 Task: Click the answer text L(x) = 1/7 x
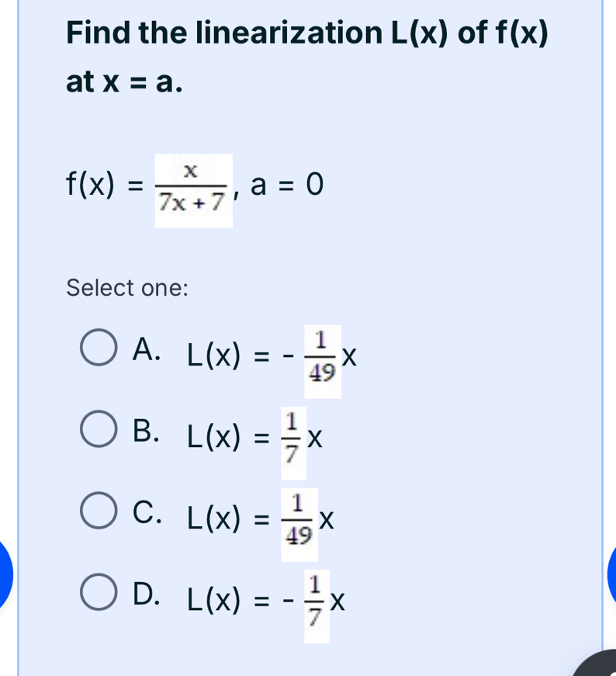coord(254,437)
